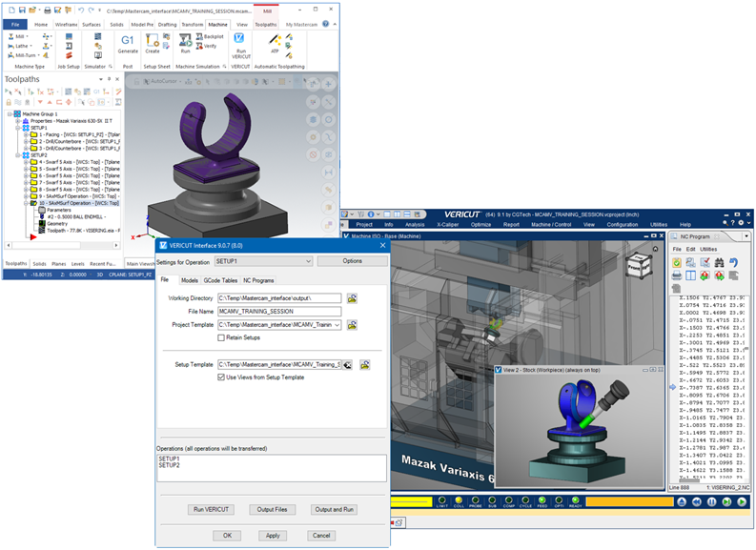Open the X-Caliper menu in VERICUT
Image resolution: width=756 pixels, height=550 pixels.
[x=447, y=225]
